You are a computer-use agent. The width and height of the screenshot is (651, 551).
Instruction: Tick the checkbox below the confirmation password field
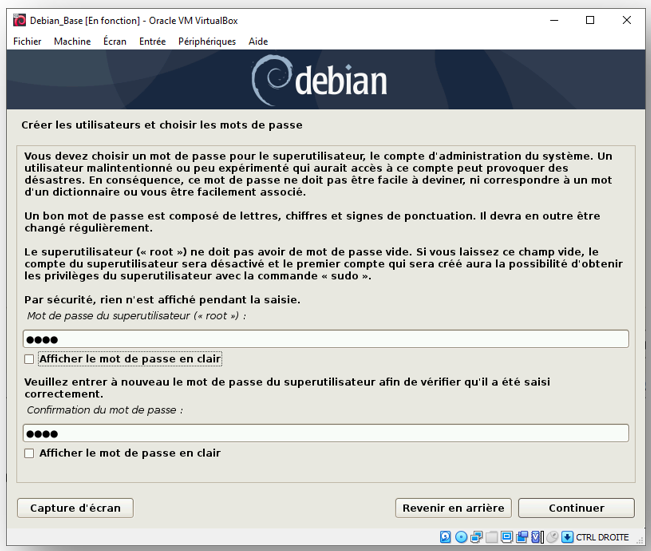(x=29, y=453)
